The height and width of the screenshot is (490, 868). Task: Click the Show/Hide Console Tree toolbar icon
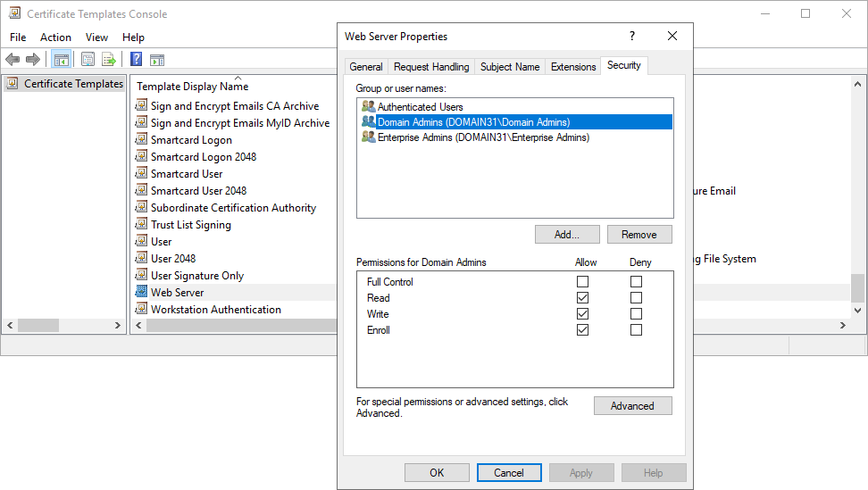62,60
